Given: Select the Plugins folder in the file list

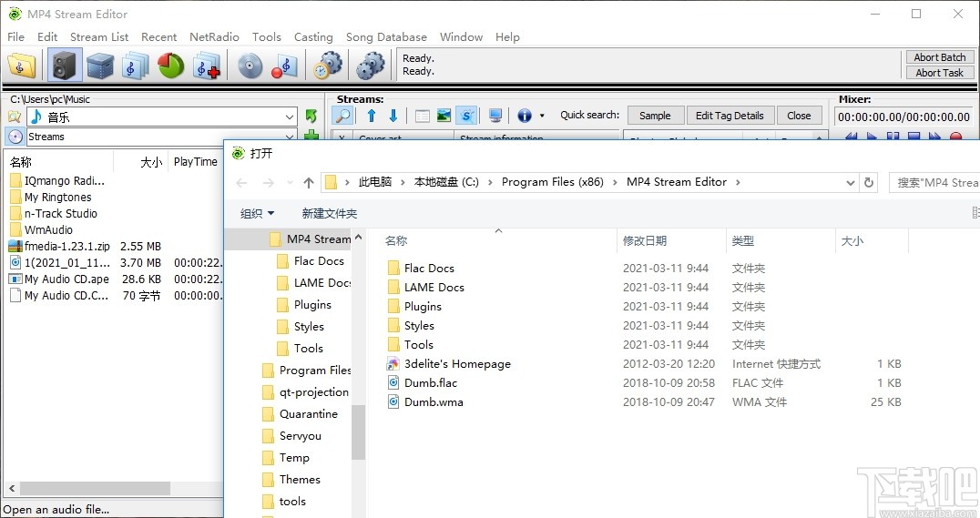Looking at the screenshot, I should [x=423, y=307].
